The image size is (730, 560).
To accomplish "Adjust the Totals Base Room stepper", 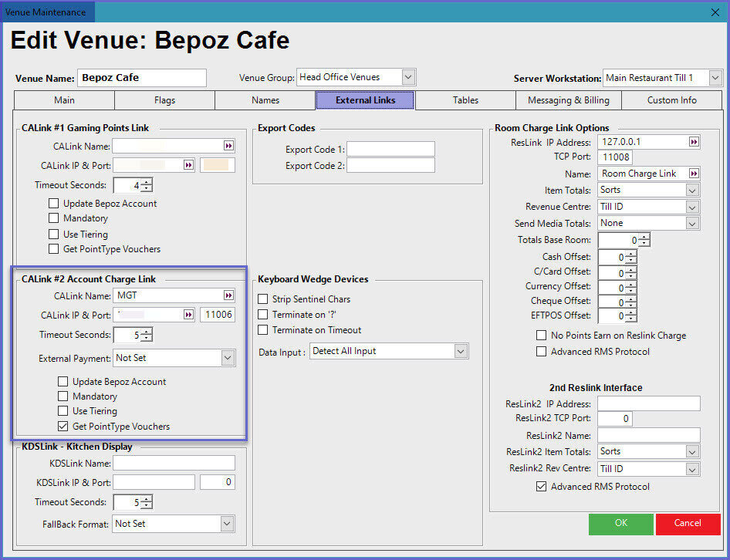I will (644, 240).
